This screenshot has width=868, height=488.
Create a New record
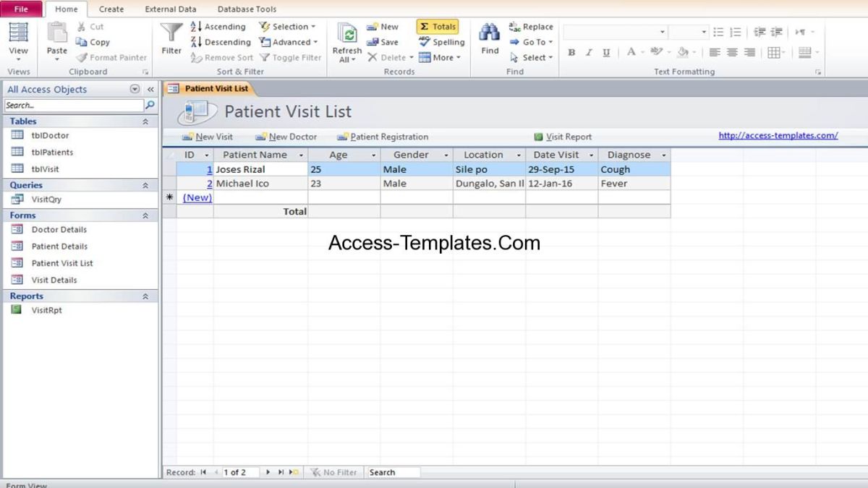tap(383, 26)
